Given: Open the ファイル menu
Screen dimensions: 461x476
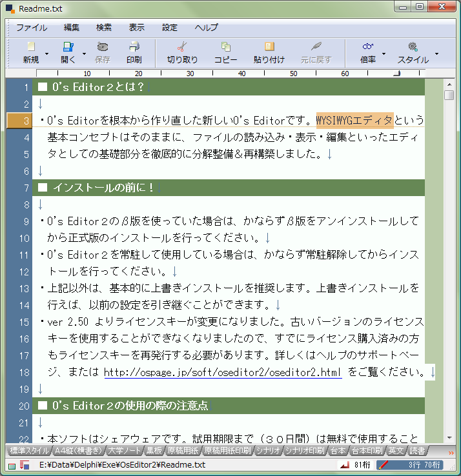Looking at the screenshot, I should 32,28.
